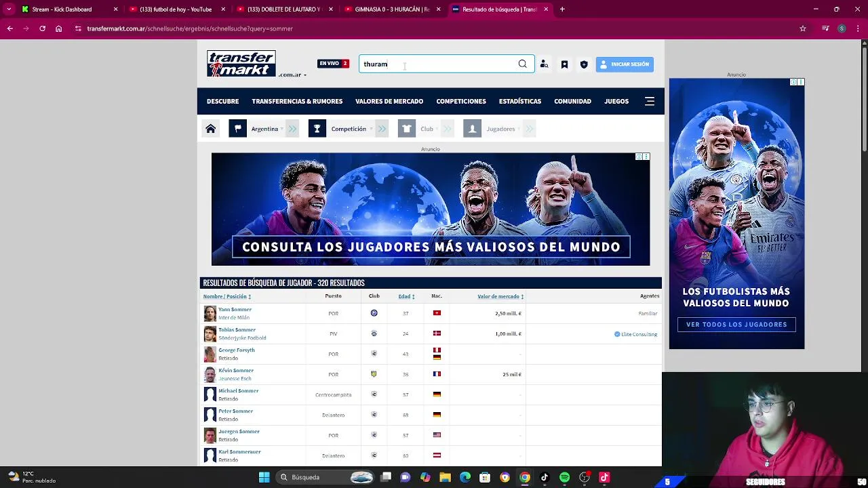868x488 pixels.
Task: Open the COMPETICIONES menu
Action: tap(461, 101)
